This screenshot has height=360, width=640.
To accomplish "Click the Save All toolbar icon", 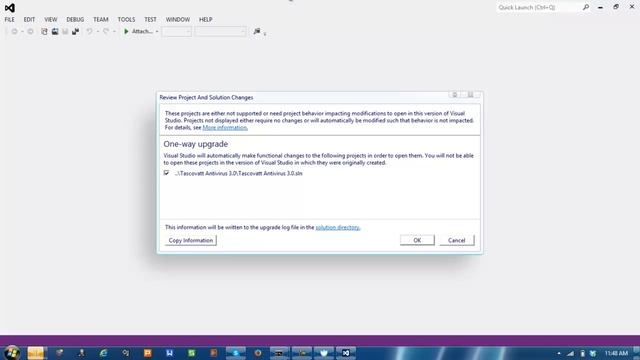I will coord(76,31).
